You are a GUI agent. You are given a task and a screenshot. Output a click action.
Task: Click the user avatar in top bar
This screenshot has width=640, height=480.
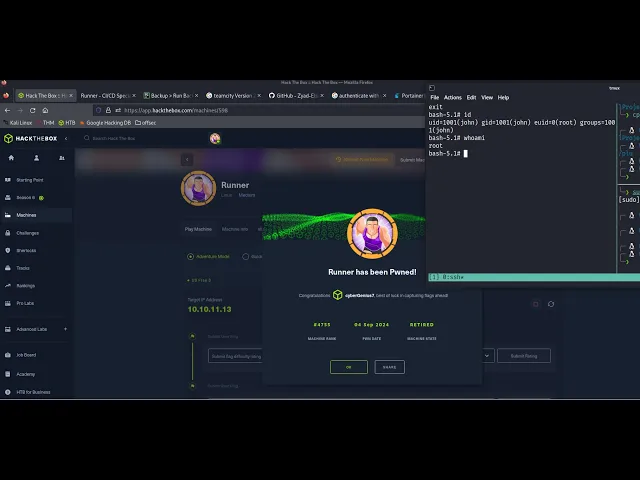tap(215, 138)
